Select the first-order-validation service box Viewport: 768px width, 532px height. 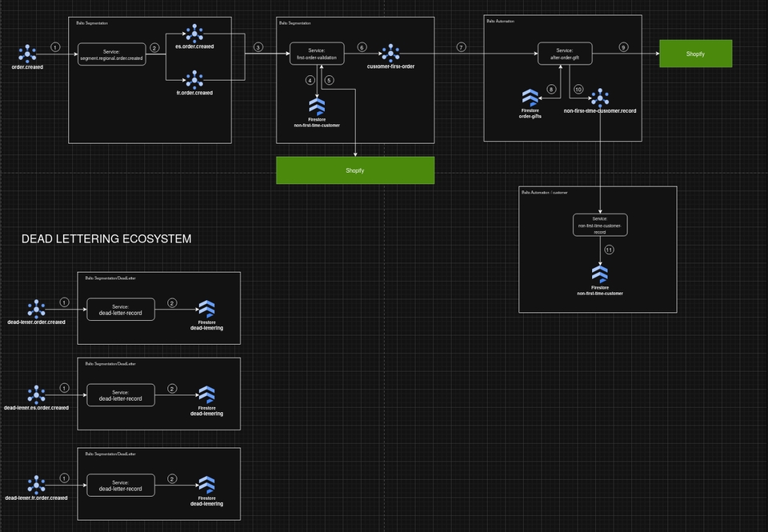click(317, 54)
